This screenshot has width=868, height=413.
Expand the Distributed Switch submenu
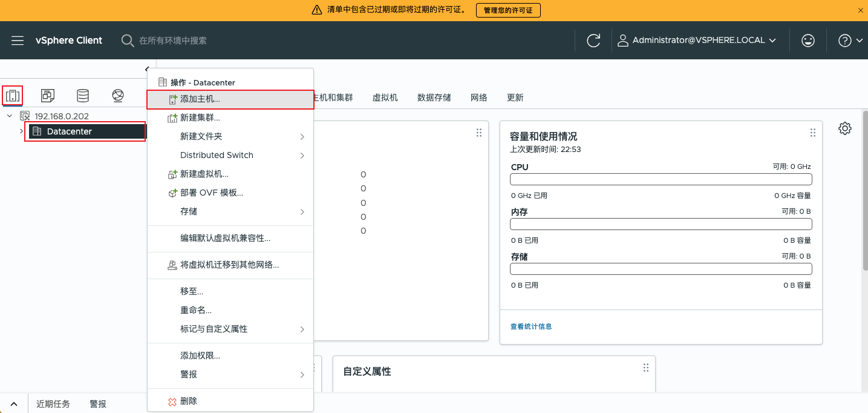(x=230, y=156)
